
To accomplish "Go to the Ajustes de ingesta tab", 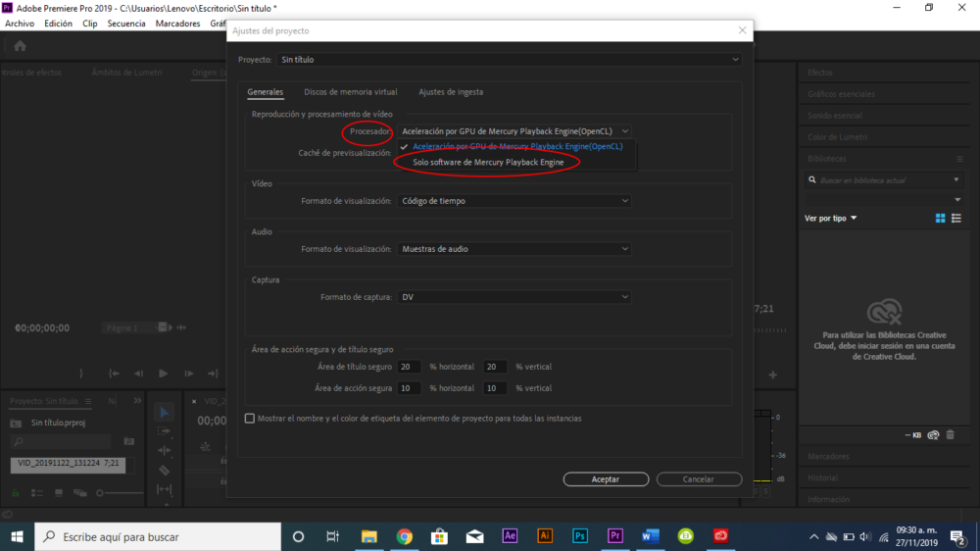I will tap(451, 92).
